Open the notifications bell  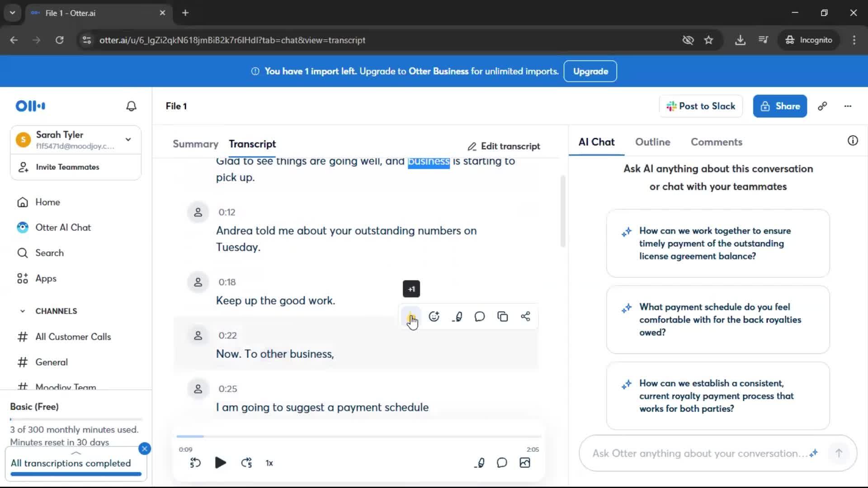[x=131, y=106]
